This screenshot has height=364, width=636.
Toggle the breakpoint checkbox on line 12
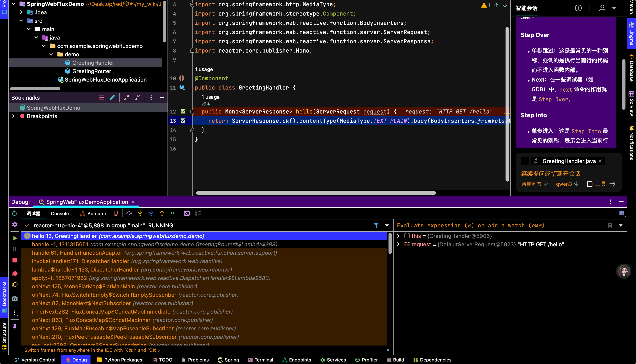coord(183,112)
